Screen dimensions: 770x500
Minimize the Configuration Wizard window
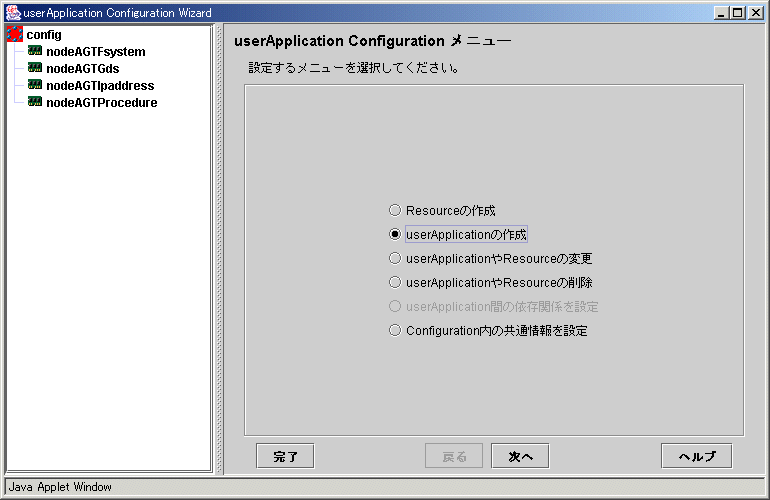721,13
